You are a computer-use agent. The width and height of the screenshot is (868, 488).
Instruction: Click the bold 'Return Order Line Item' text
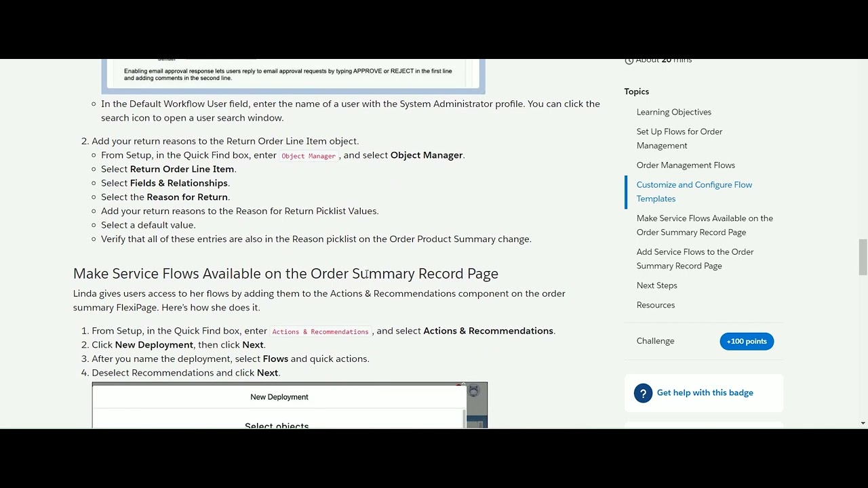182,169
